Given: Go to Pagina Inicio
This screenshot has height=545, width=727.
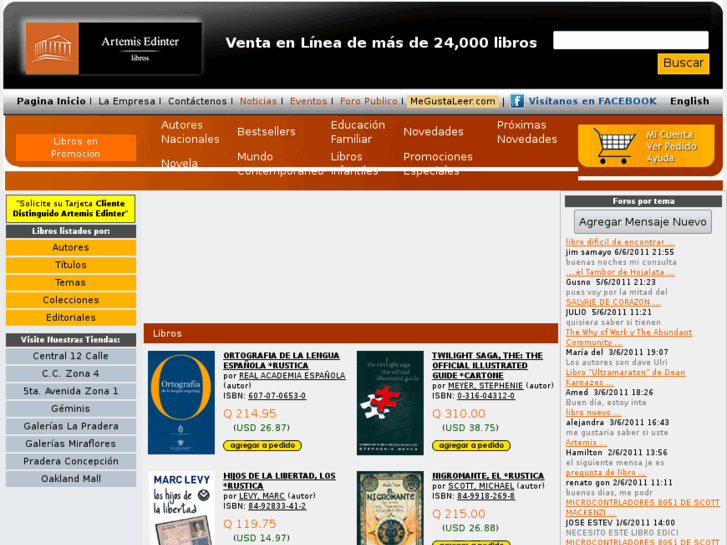Looking at the screenshot, I should tap(51, 101).
